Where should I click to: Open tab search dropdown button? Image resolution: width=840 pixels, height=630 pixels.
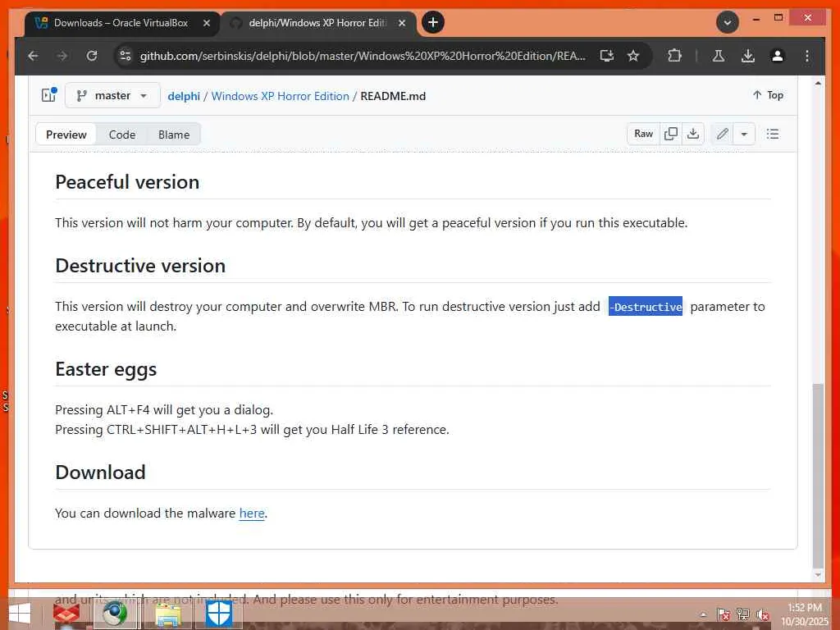click(728, 22)
